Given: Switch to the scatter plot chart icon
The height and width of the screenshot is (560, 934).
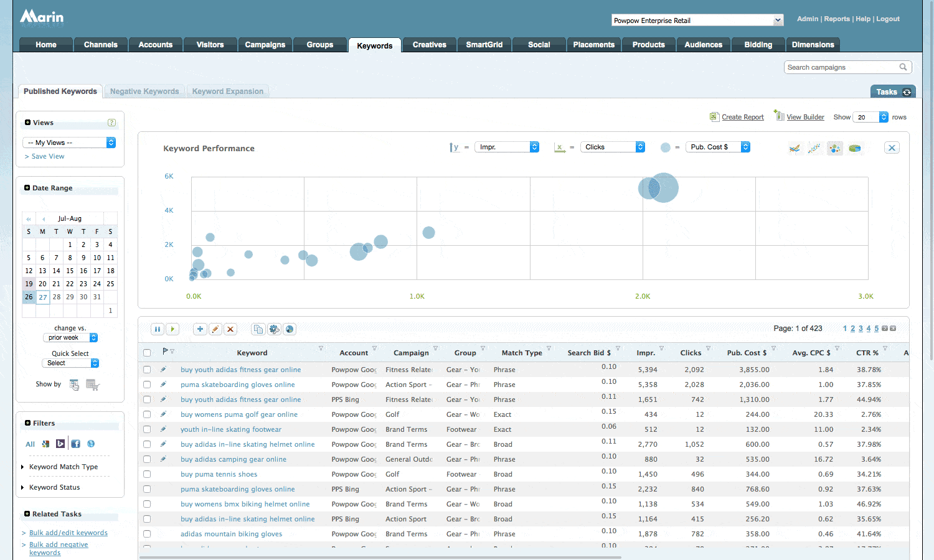Looking at the screenshot, I should (814, 148).
